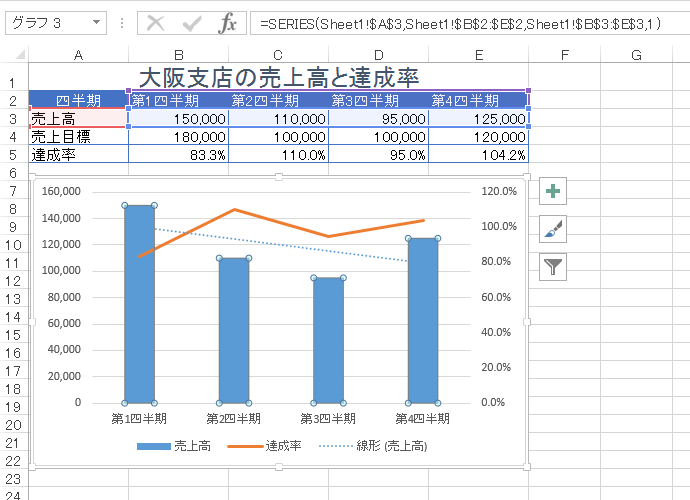Open the Chart Filters funnel button
Image resolution: width=690 pixels, height=500 pixels.
pos(553,267)
